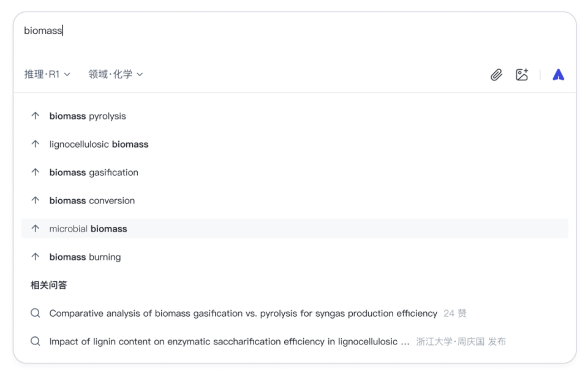This screenshot has height=375, width=588.
Task: Click search icon beside lignin content question
Action: coord(36,341)
